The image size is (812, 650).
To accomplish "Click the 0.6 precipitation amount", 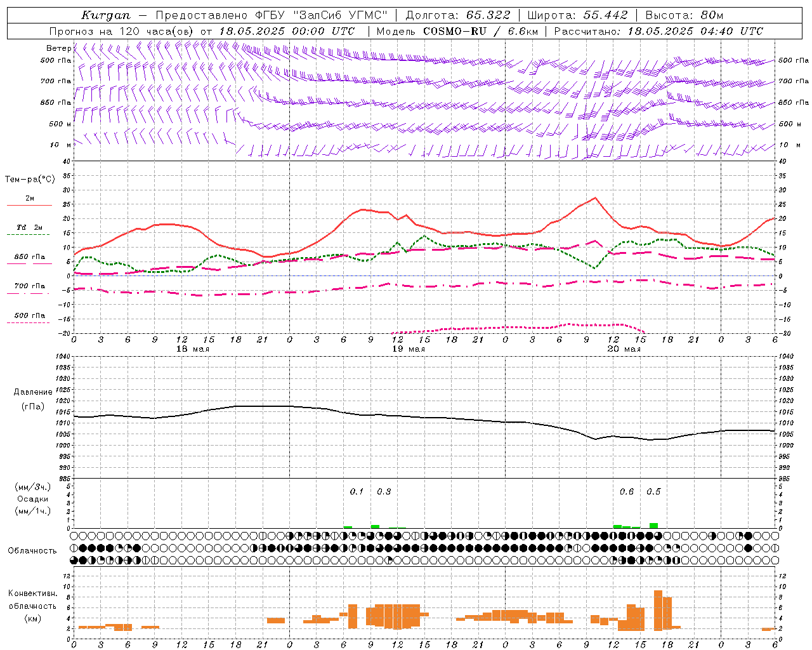I will [627, 492].
